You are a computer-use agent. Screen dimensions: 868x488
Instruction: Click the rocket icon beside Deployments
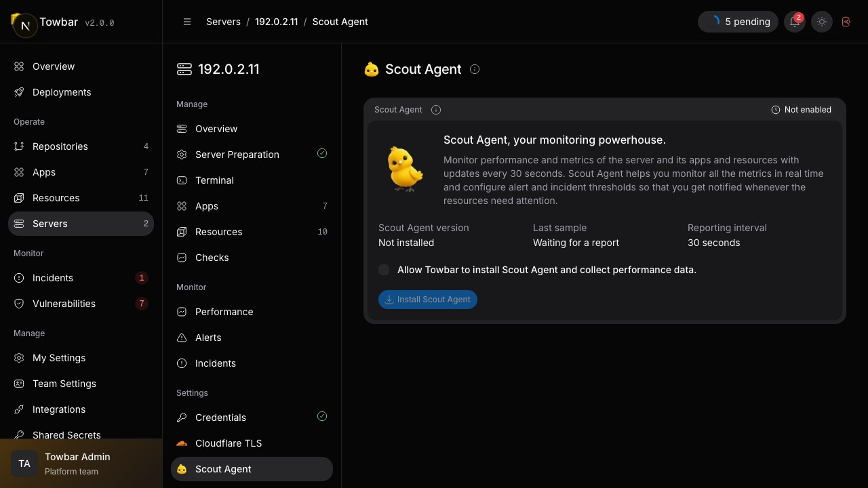[19, 92]
